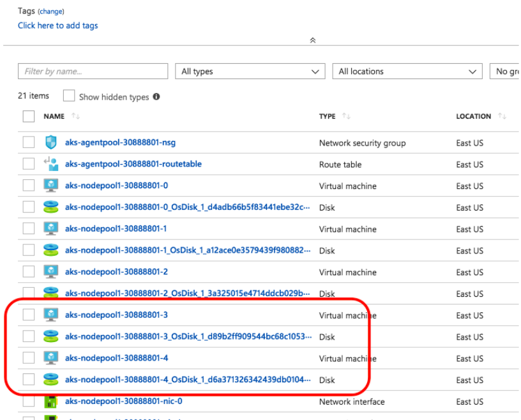This screenshot has width=521, height=420.
Task: Select checkbox for aks-nodepool1-30888801-2 VM
Action: 29,271
